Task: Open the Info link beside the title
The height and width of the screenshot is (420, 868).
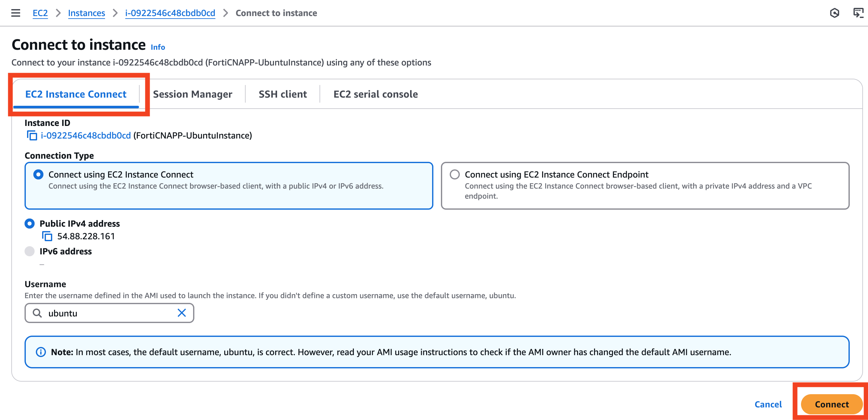Action: (x=158, y=47)
